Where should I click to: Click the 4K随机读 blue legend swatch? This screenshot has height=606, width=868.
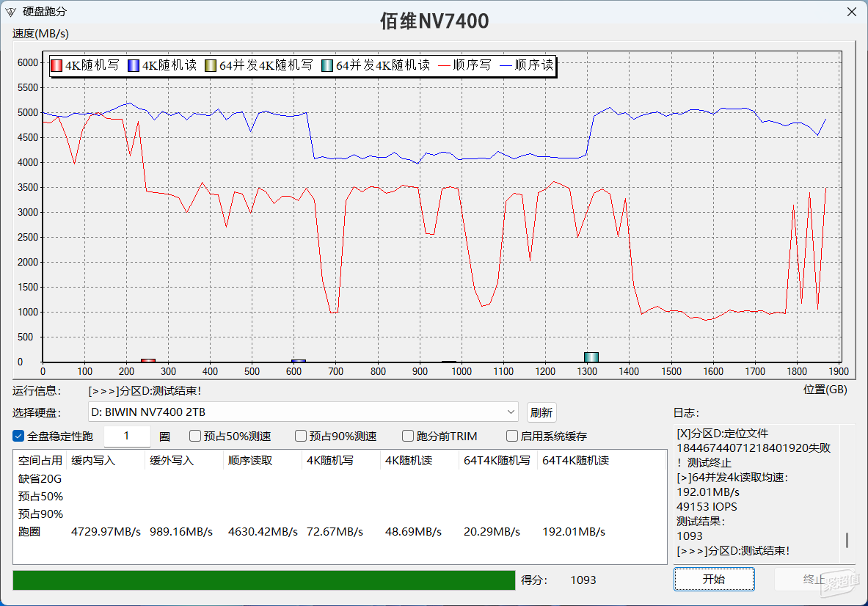[134, 65]
